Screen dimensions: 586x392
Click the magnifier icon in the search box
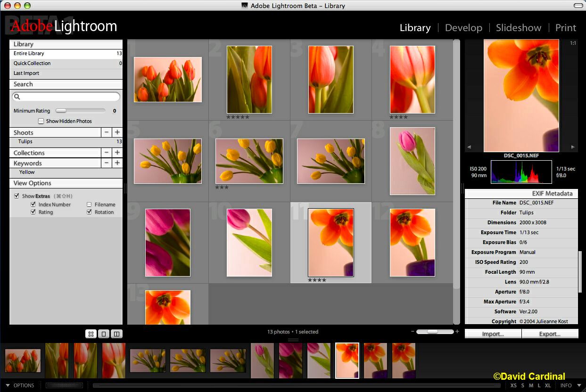pyautogui.click(x=17, y=97)
